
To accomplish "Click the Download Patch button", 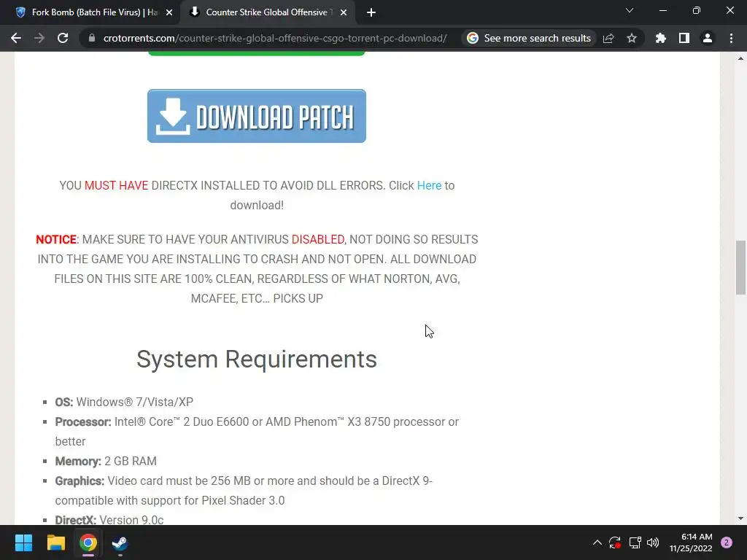I will tap(257, 116).
